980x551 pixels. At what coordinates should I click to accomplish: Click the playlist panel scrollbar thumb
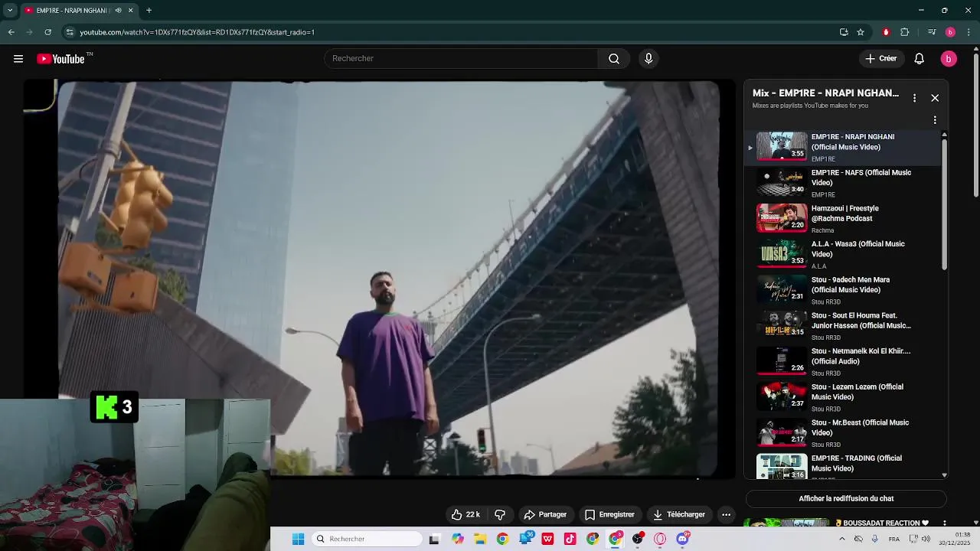point(944,204)
